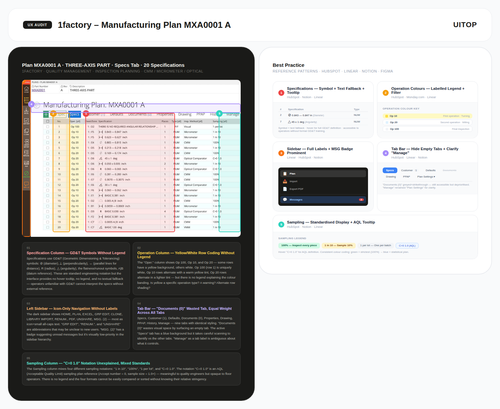Click the Excel export sidebar icon
The height and width of the screenshot is (409, 500).
pyautogui.click(x=26, y=111)
